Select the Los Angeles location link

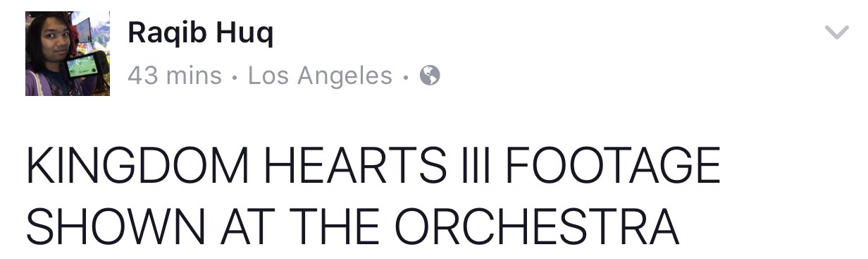(x=320, y=76)
